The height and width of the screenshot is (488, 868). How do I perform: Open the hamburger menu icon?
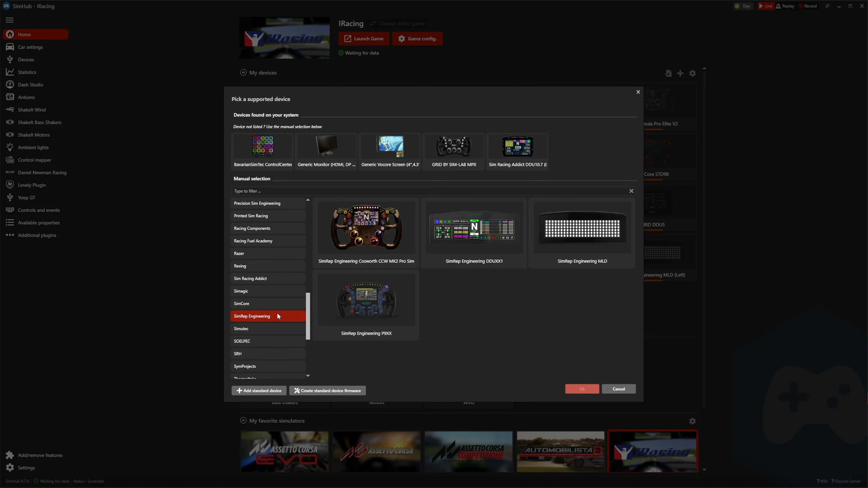tap(10, 20)
